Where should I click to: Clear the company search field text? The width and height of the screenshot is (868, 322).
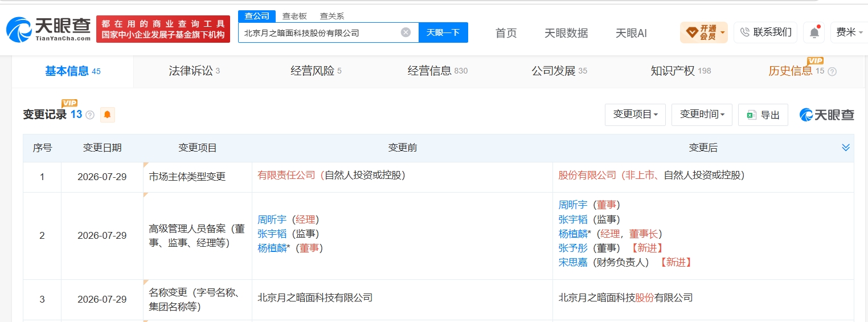406,32
